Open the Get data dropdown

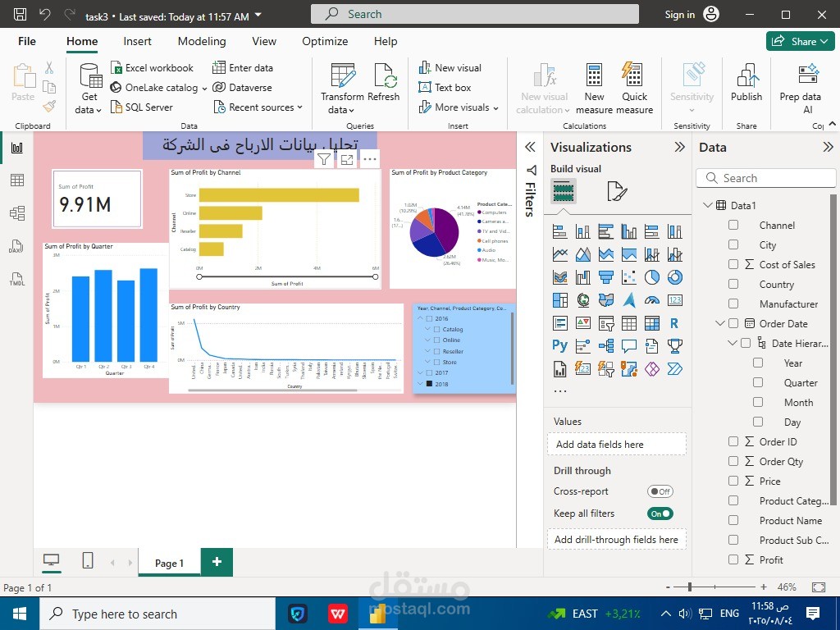(x=89, y=89)
